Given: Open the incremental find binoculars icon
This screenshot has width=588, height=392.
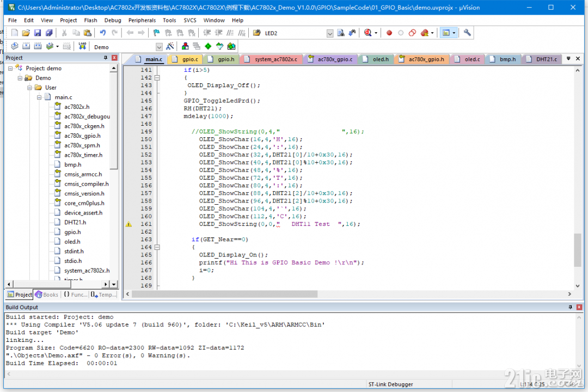Looking at the screenshot, I should (x=352, y=33).
